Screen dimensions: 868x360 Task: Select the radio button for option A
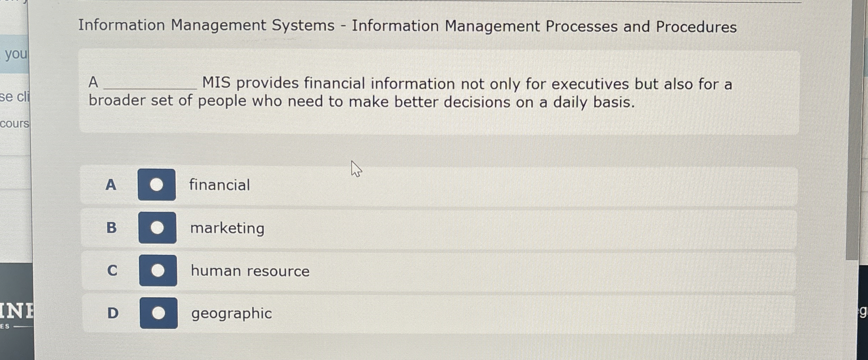point(157,185)
